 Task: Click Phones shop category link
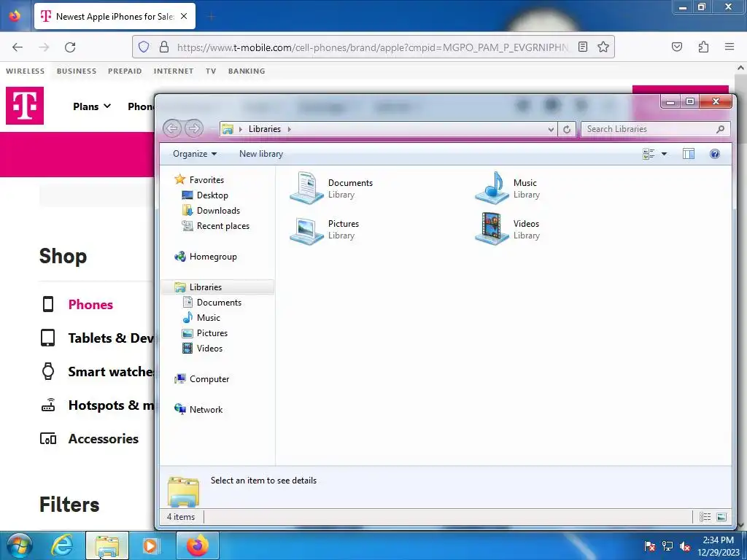pos(90,304)
